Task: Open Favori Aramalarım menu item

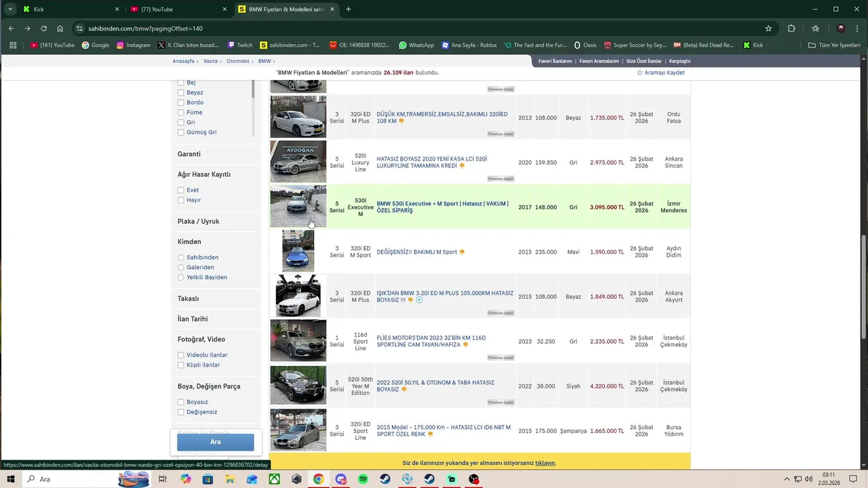Action: 599,61
